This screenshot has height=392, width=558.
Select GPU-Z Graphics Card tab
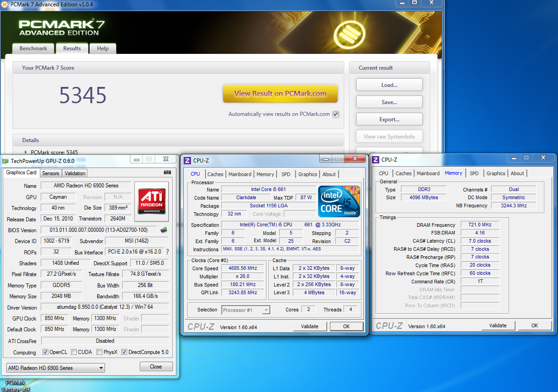coord(21,172)
